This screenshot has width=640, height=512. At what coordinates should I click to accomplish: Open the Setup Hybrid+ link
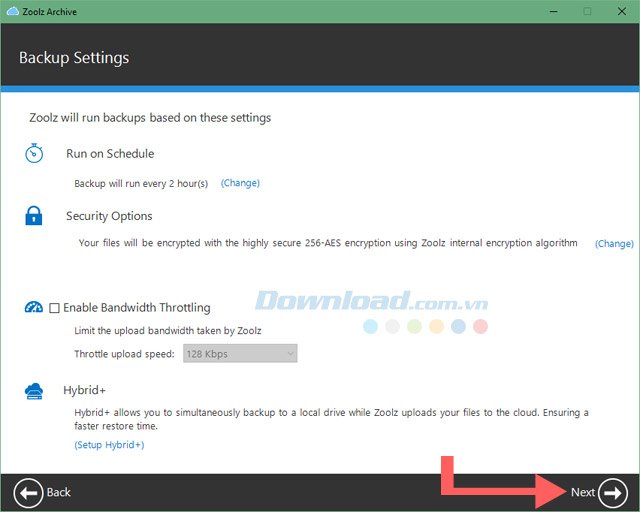click(x=109, y=445)
